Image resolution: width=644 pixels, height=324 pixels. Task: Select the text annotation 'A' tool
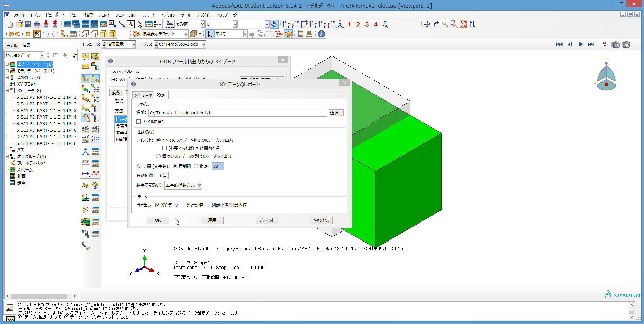tap(131, 24)
